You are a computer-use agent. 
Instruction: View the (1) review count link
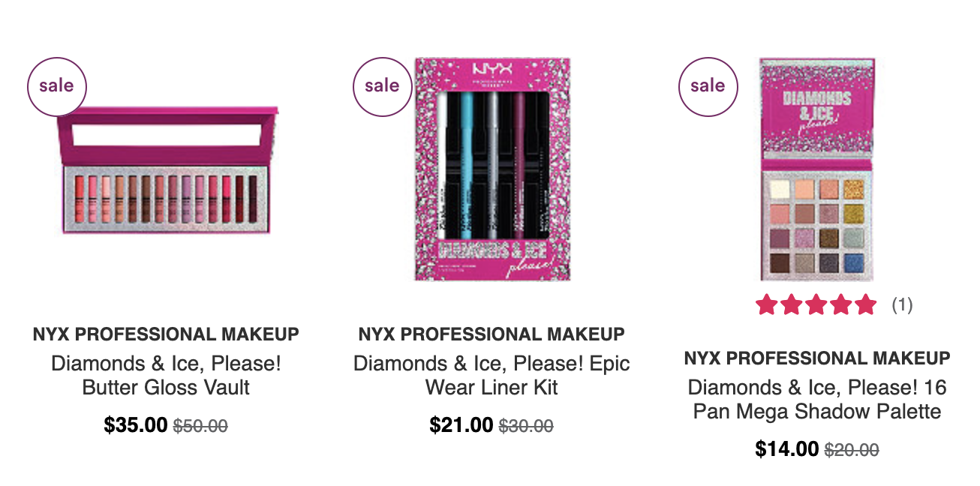[902, 305]
